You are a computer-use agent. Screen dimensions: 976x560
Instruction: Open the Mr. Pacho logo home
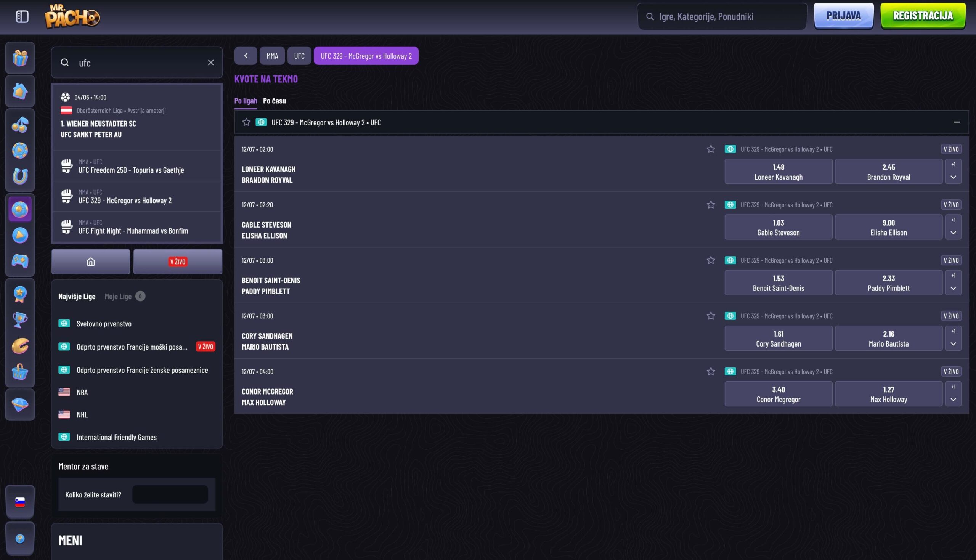point(72,16)
